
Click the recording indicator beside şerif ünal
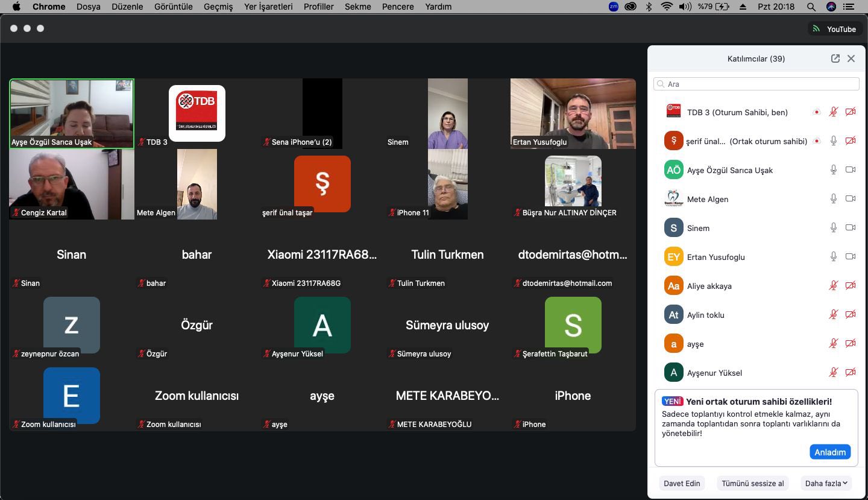[x=817, y=141]
